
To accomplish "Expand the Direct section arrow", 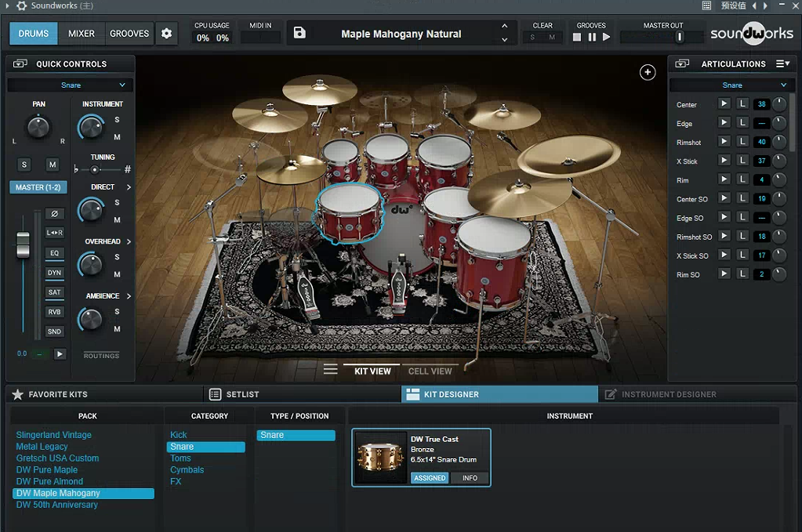I will tap(129, 187).
